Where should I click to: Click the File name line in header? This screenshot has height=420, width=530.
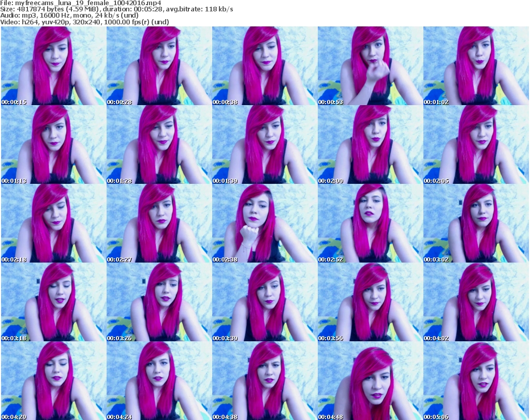pos(81,3)
